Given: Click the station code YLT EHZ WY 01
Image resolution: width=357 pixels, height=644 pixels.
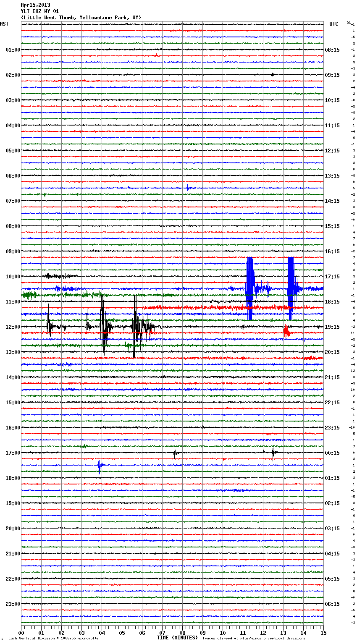Looking at the screenshot, I should point(40,11).
